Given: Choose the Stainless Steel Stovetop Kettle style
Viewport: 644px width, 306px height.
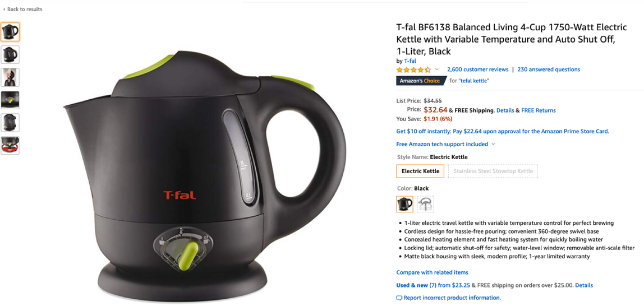Looking at the screenshot, I should [493, 171].
